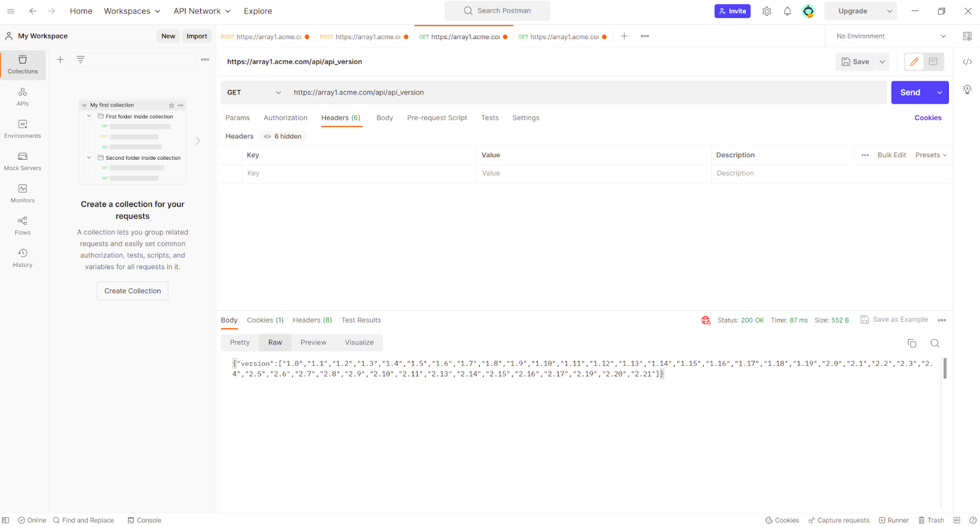
Task: Open the help icon in status bar
Action: pos(973,520)
